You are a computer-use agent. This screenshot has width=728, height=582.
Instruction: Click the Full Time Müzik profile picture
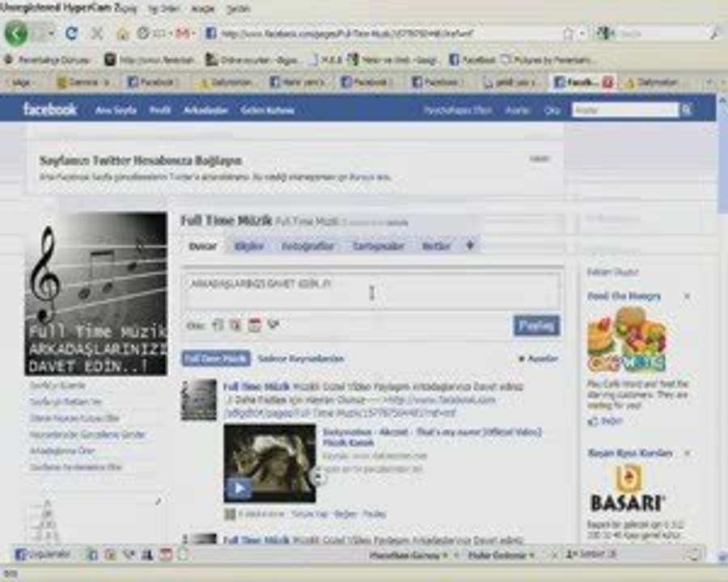(96, 293)
